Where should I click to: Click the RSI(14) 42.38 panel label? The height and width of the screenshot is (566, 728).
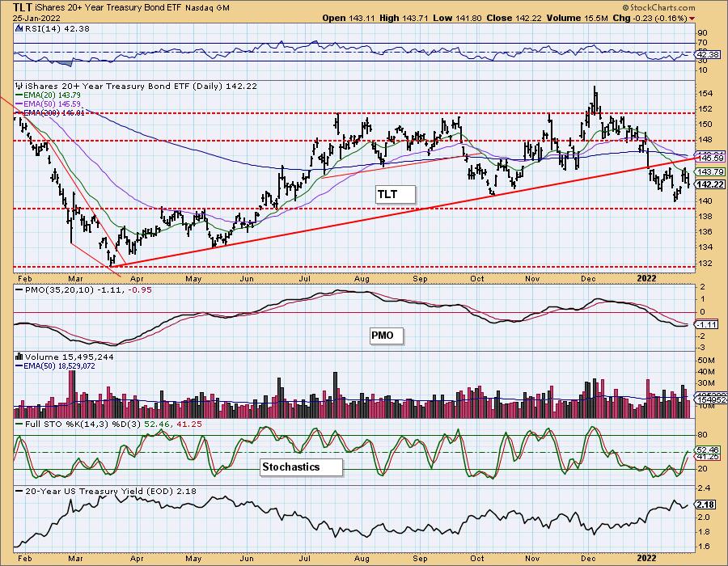pos(57,29)
